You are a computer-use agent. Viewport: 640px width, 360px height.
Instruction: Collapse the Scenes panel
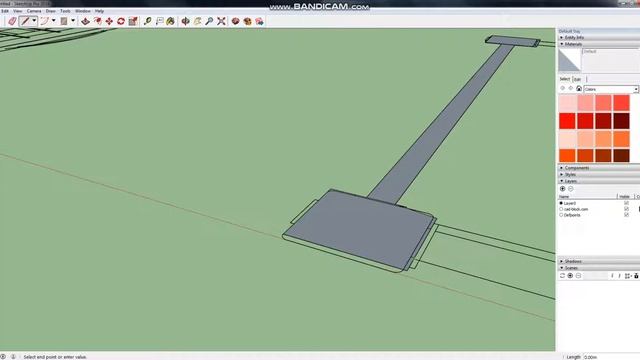pos(562,268)
